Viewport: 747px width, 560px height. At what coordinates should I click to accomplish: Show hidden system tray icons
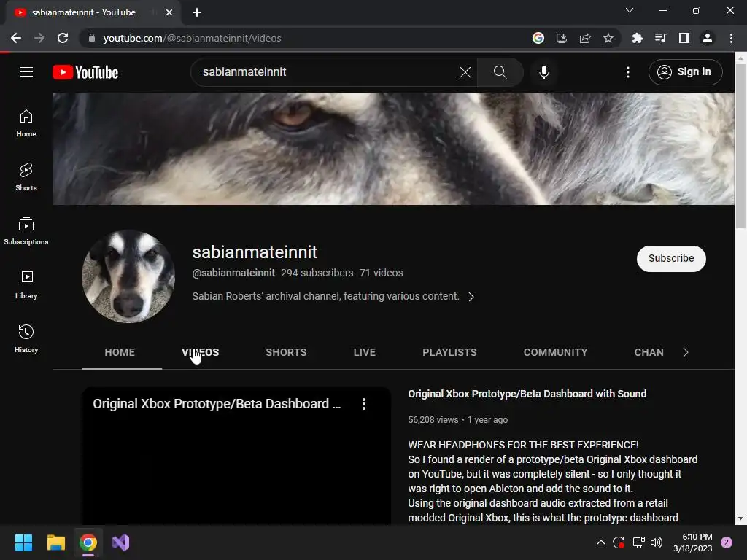(x=601, y=542)
